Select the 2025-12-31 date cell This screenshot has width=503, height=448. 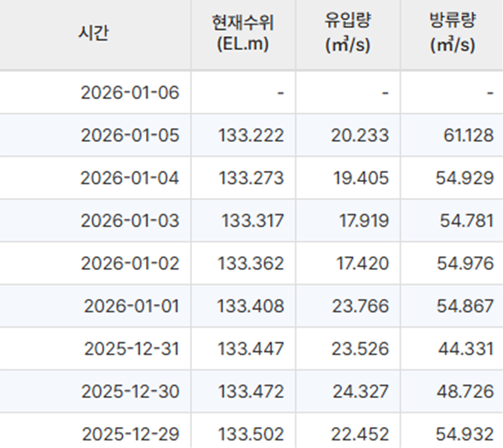(x=131, y=349)
